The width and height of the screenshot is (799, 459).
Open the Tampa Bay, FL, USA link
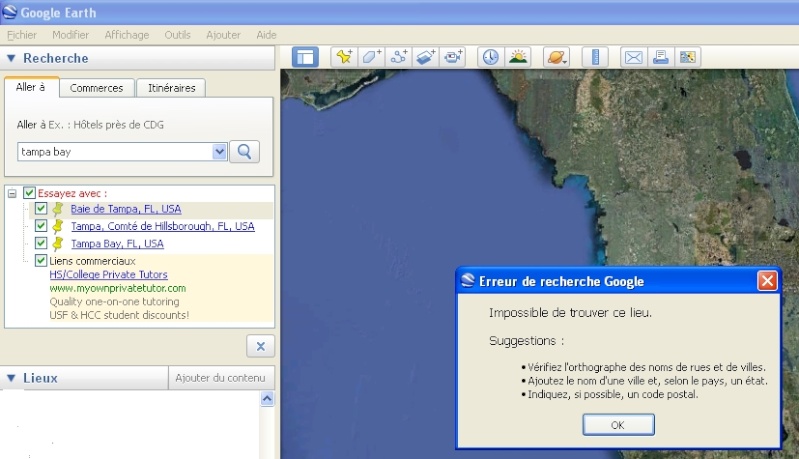point(117,244)
